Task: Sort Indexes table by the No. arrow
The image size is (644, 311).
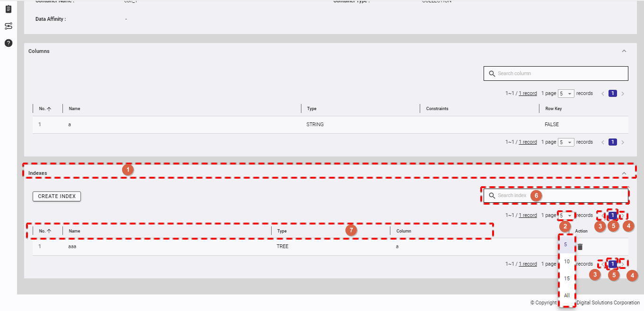Action: point(49,231)
